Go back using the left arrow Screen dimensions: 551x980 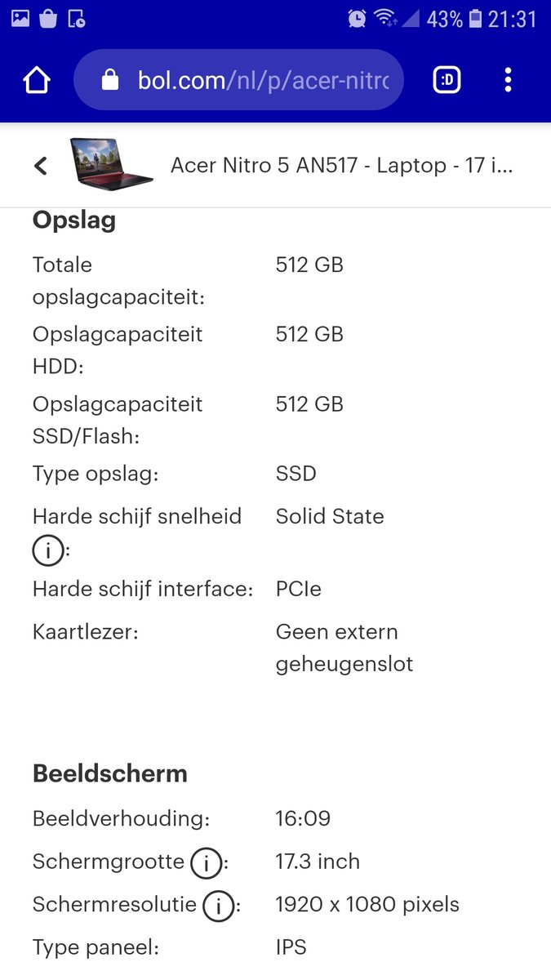click(41, 166)
